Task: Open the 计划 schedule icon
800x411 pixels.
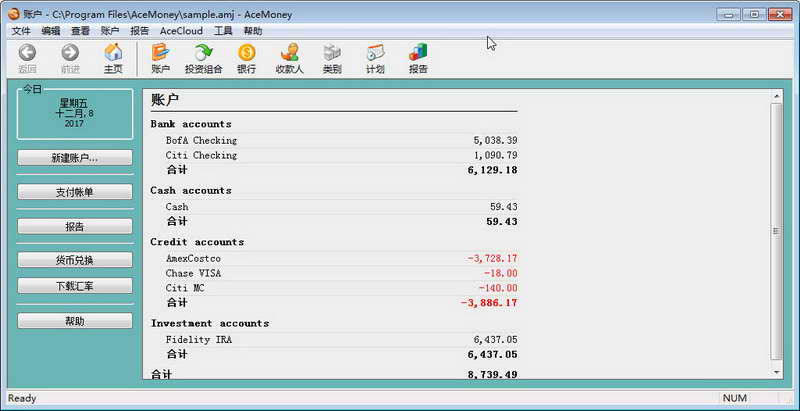Action: coord(375,53)
